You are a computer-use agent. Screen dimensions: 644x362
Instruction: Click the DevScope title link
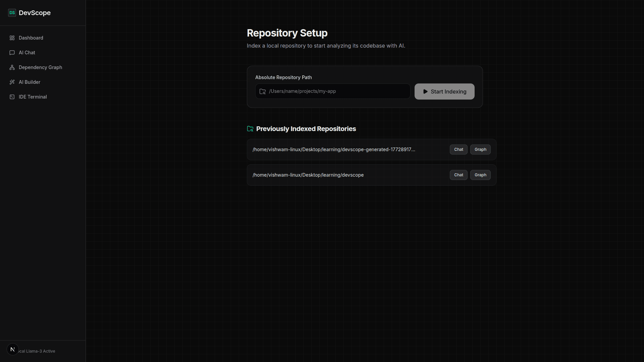35,13
